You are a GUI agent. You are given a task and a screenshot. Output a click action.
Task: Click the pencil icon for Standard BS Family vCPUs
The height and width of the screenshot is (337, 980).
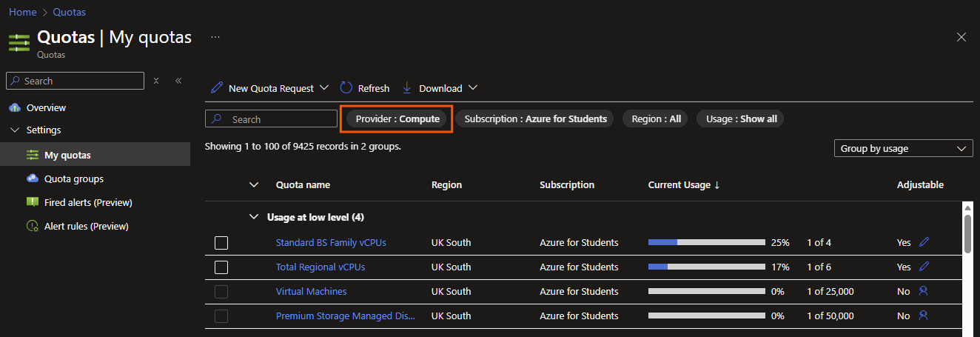[924, 242]
